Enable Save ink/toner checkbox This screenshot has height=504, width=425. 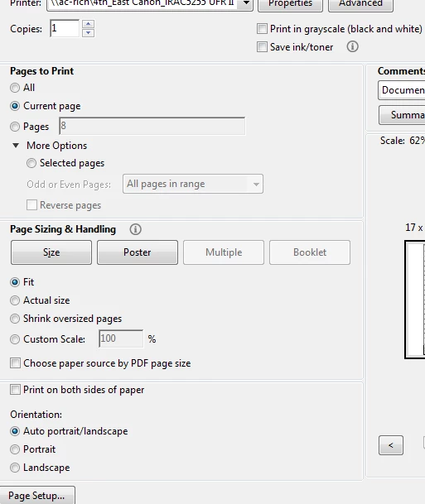(x=262, y=47)
